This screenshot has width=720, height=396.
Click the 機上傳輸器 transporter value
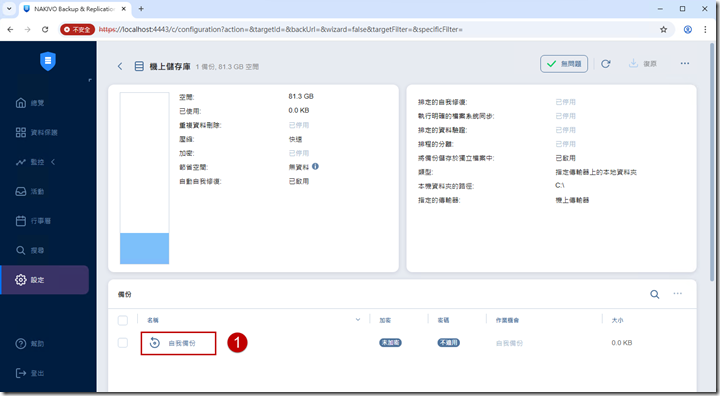pyautogui.click(x=572, y=200)
